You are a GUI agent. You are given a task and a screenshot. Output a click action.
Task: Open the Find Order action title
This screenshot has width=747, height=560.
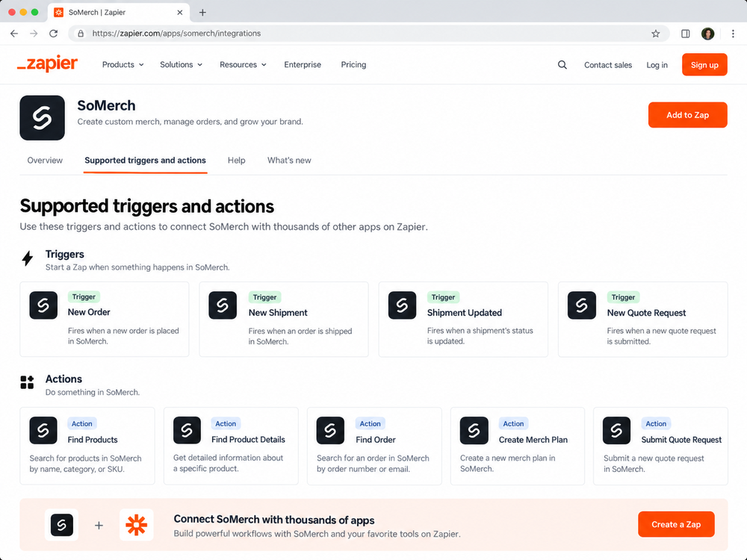[376, 440]
